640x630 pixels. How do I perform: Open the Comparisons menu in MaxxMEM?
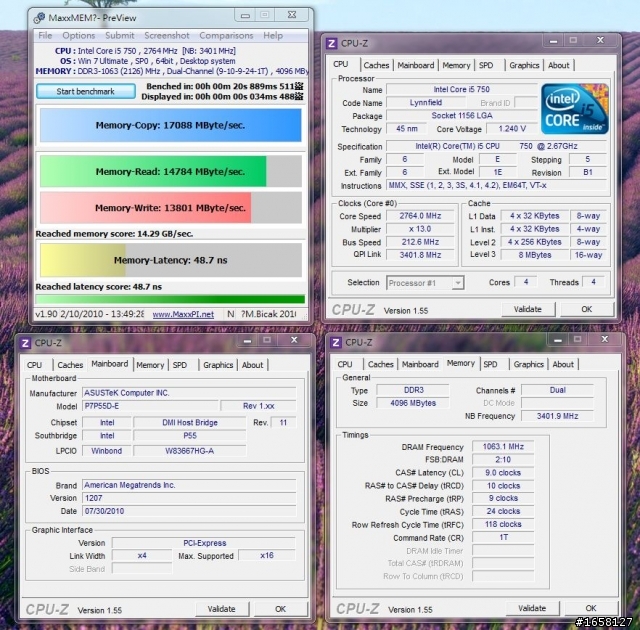coord(226,35)
